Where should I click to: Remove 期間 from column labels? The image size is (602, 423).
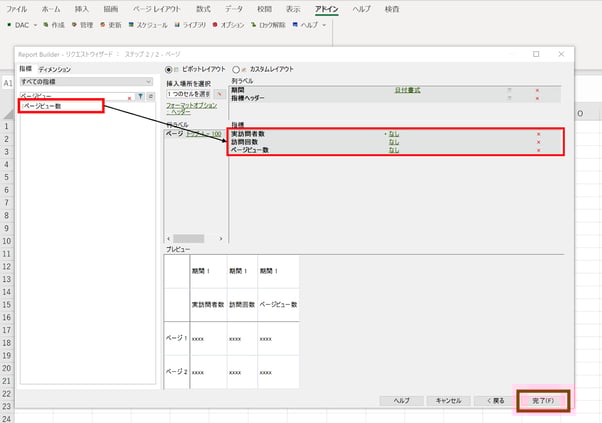click(538, 90)
